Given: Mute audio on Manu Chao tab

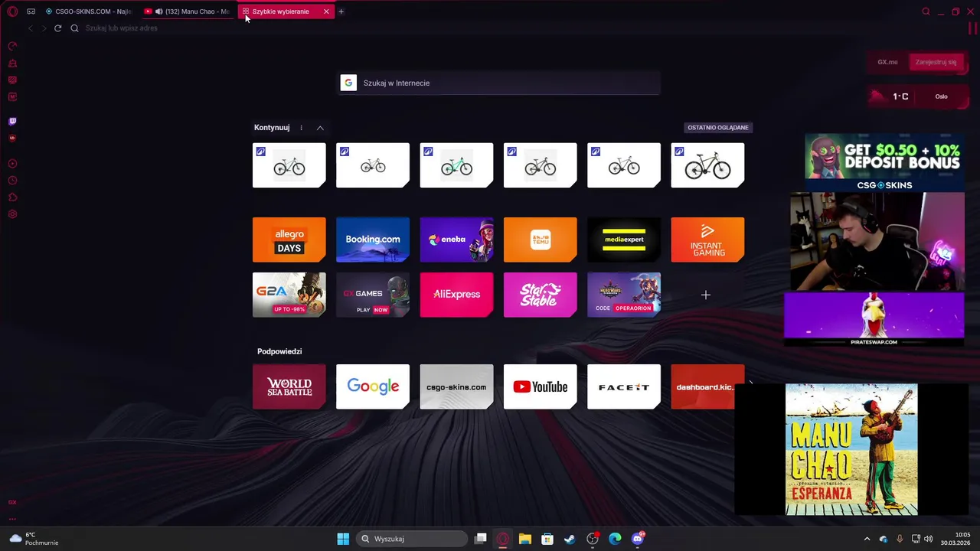Looking at the screenshot, I should tap(158, 11).
